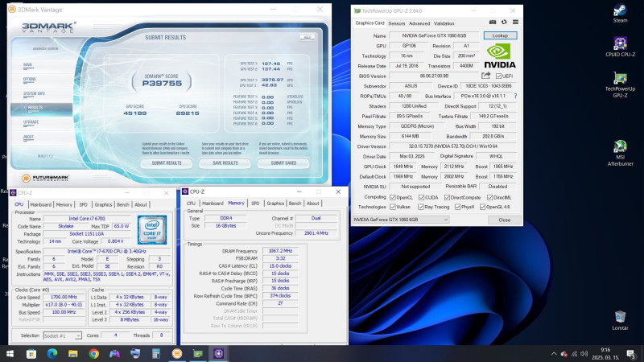Toggle the DirectCompute checkbox

[x=447, y=197]
